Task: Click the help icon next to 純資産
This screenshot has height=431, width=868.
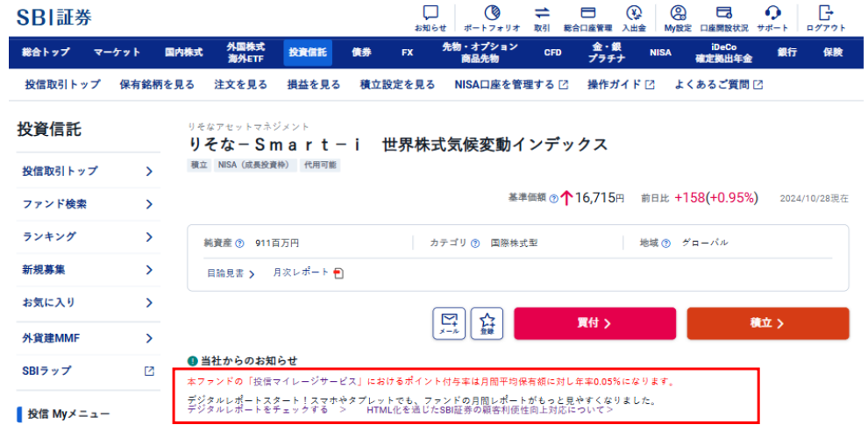Action: (239, 243)
